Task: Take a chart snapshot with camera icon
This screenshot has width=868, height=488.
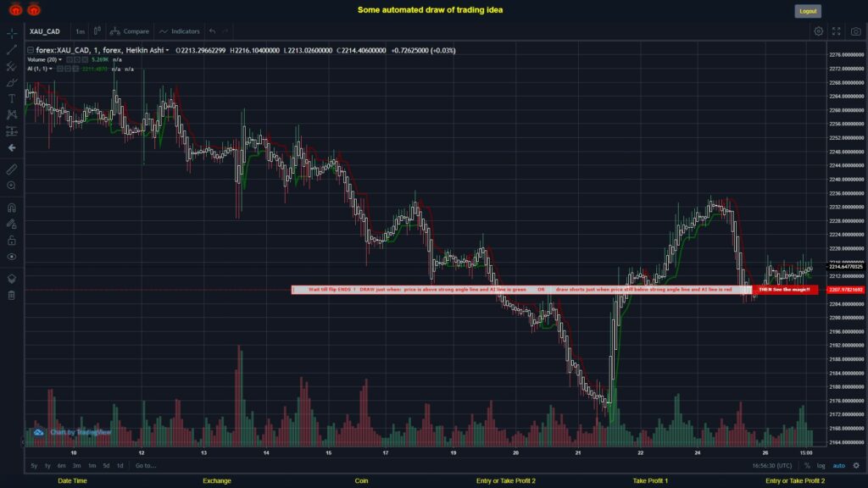Action: [x=856, y=31]
